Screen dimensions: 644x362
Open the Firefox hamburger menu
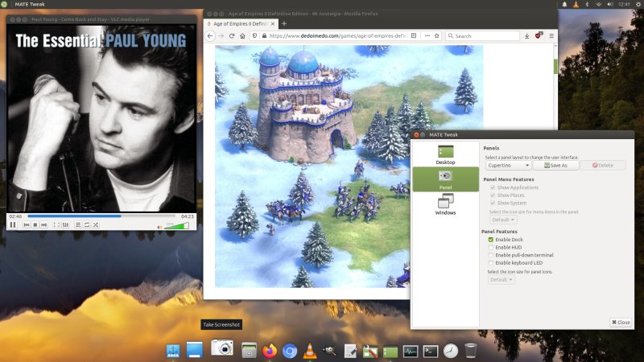(551, 36)
